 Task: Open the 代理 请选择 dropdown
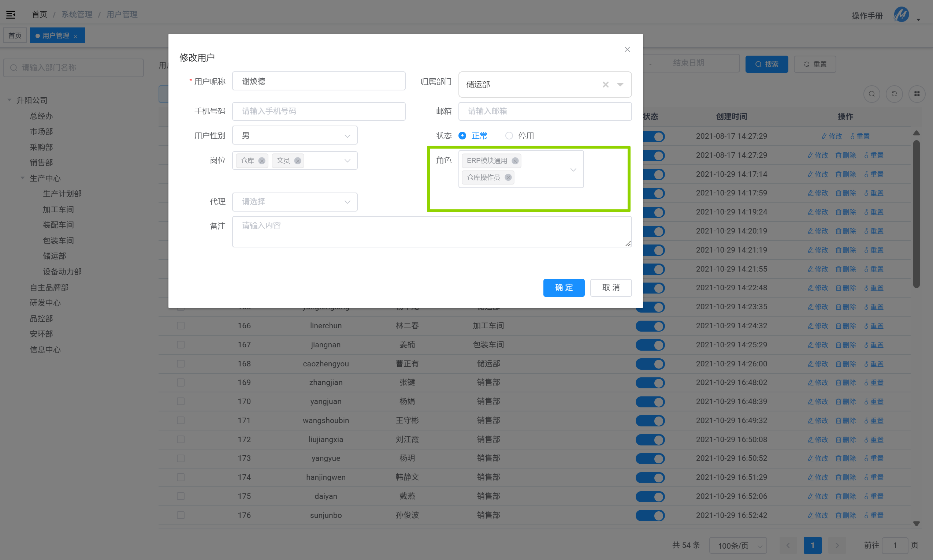coord(294,202)
